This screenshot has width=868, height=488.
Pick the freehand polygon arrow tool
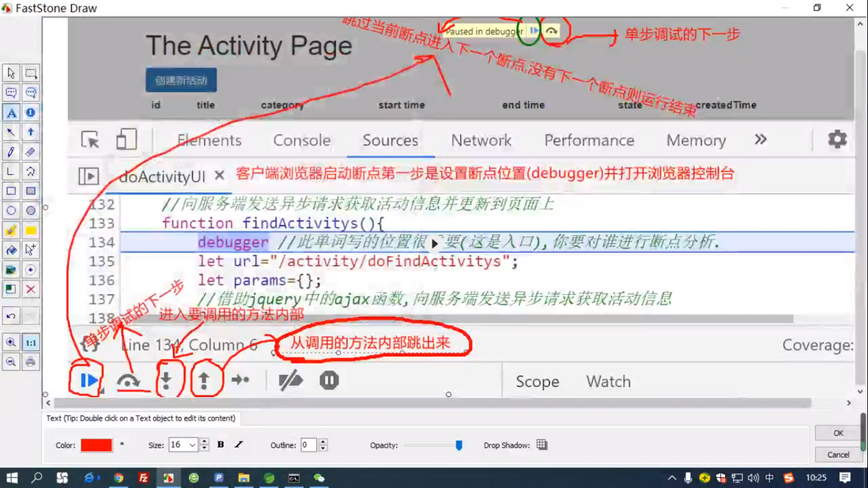(x=31, y=171)
